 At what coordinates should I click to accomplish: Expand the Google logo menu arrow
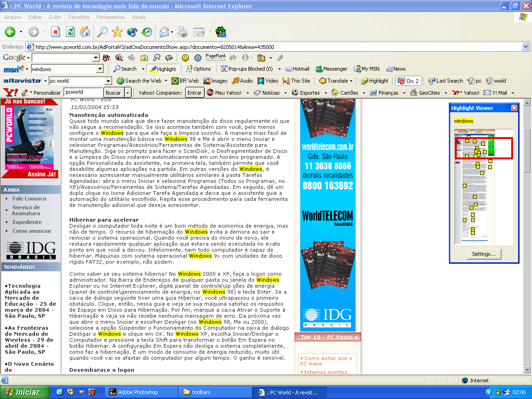click(x=28, y=58)
